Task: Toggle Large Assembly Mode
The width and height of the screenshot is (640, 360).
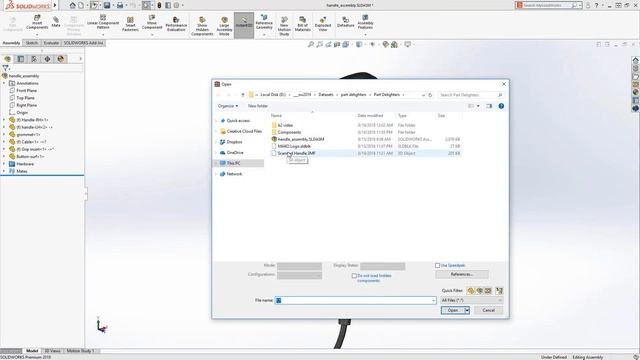Action: (x=224, y=27)
